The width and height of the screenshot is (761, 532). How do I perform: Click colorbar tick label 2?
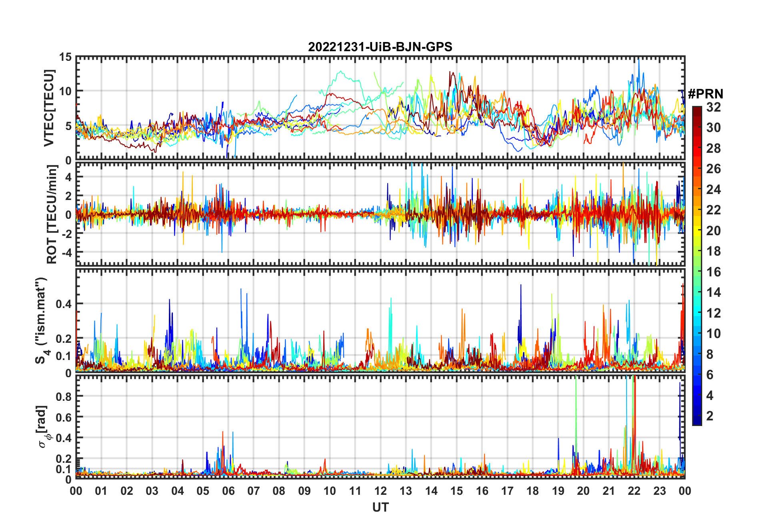[x=710, y=416]
